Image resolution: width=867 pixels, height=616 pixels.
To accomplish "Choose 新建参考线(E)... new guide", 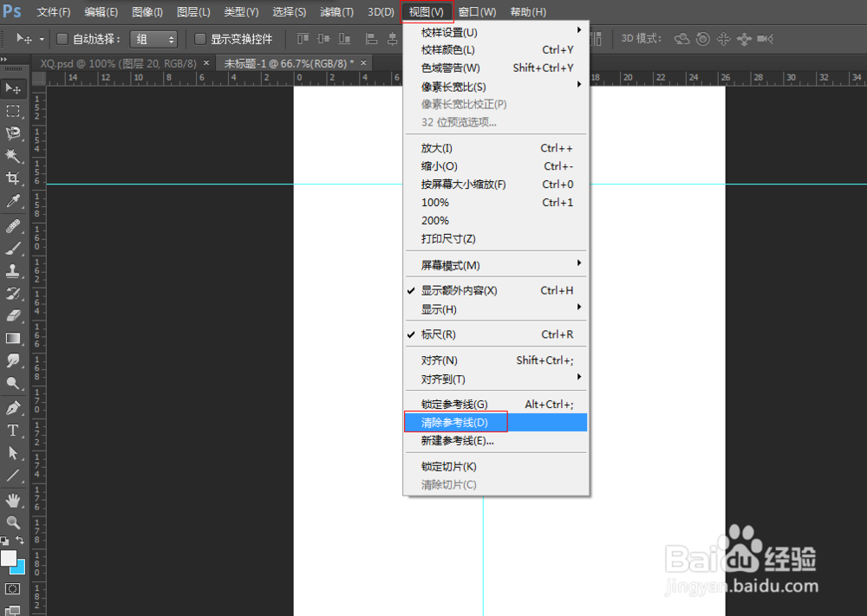I will 497,441.
